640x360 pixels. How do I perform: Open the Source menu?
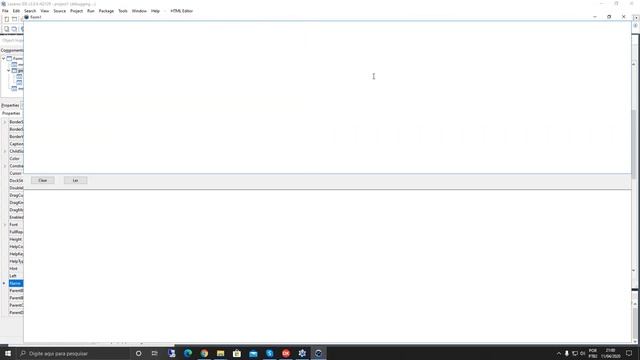(x=60, y=11)
